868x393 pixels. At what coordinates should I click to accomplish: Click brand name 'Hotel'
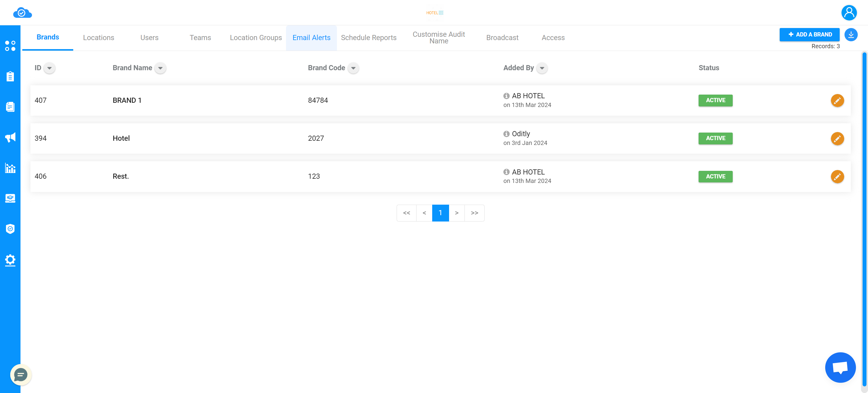click(121, 139)
